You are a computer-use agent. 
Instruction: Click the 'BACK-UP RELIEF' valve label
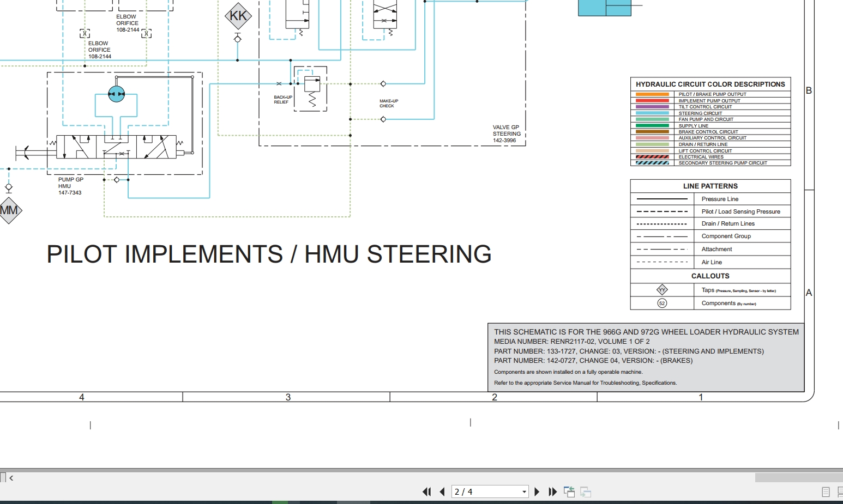click(x=283, y=100)
